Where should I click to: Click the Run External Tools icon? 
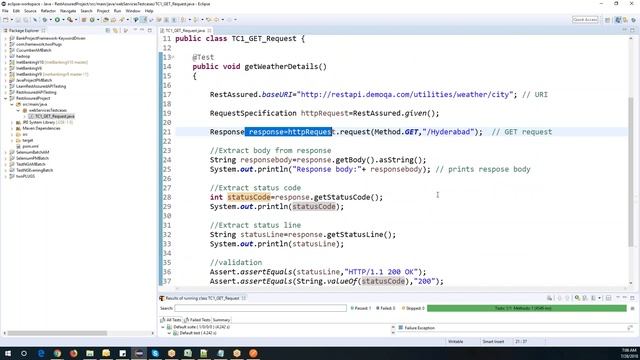click(x=70, y=20)
